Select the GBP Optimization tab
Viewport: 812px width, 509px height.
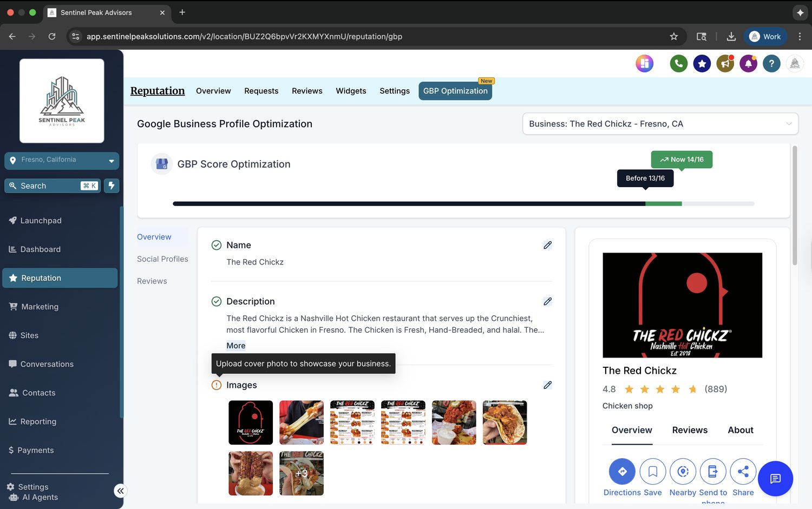(455, 91)
